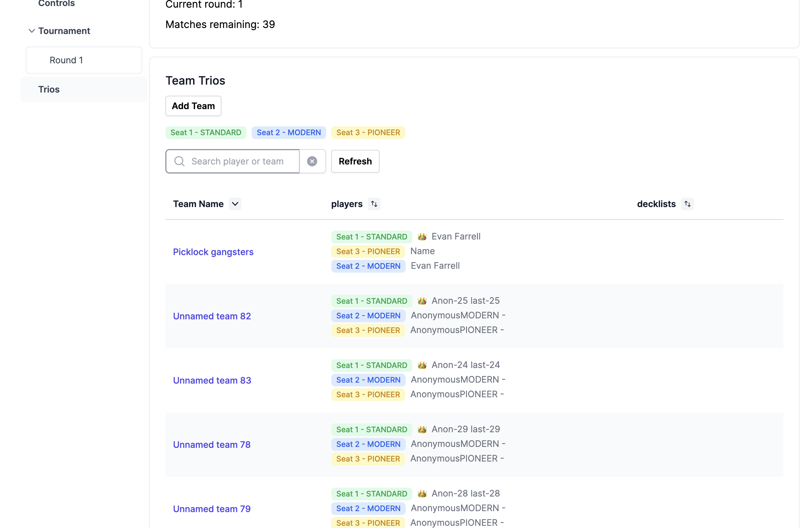Click the Add Team button
This screenshot has width=812, height=528.
tap(193, 106)
